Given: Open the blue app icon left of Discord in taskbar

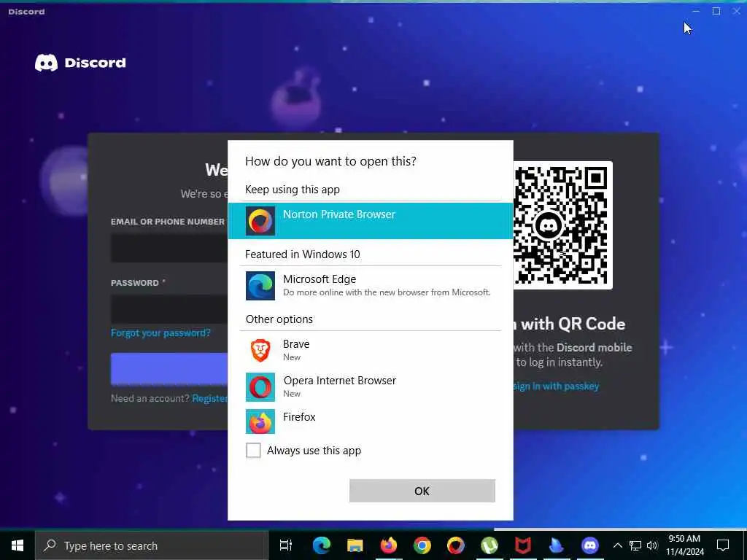Looking at the screenshot, I should (x=557, y=545).
